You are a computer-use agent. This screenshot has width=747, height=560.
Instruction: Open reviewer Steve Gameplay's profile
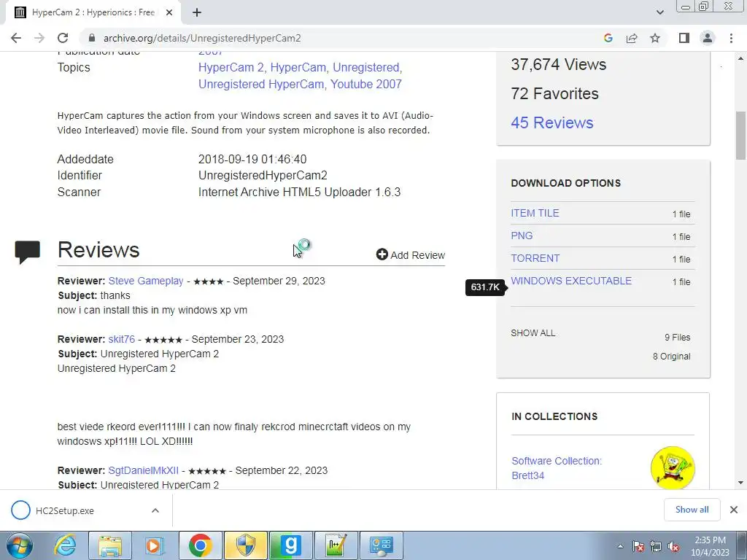coord(146,281)
